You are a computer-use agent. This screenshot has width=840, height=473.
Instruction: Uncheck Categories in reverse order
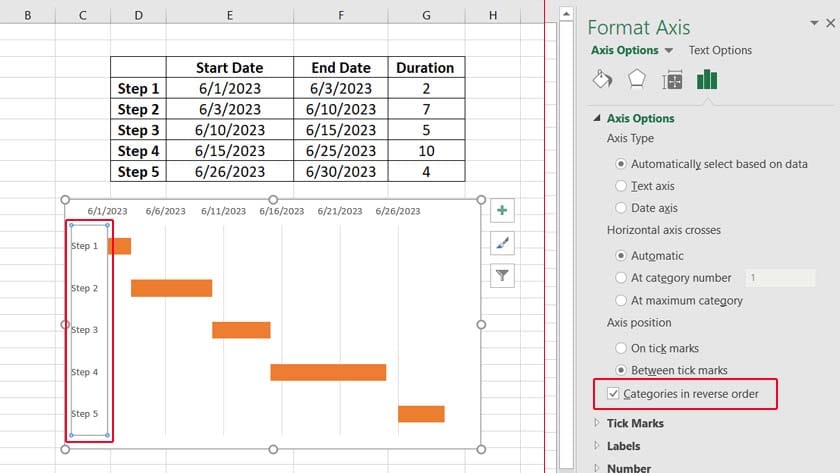click(x=613, y=394)
